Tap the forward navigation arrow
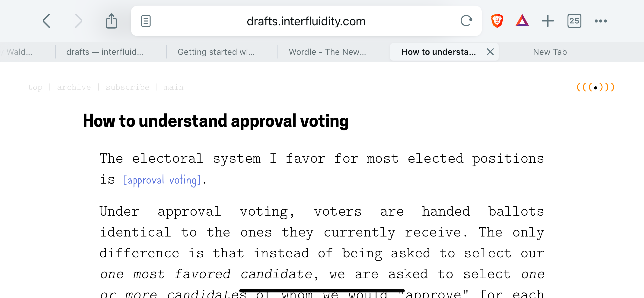The image size is (644, 298). click(79, 21)
